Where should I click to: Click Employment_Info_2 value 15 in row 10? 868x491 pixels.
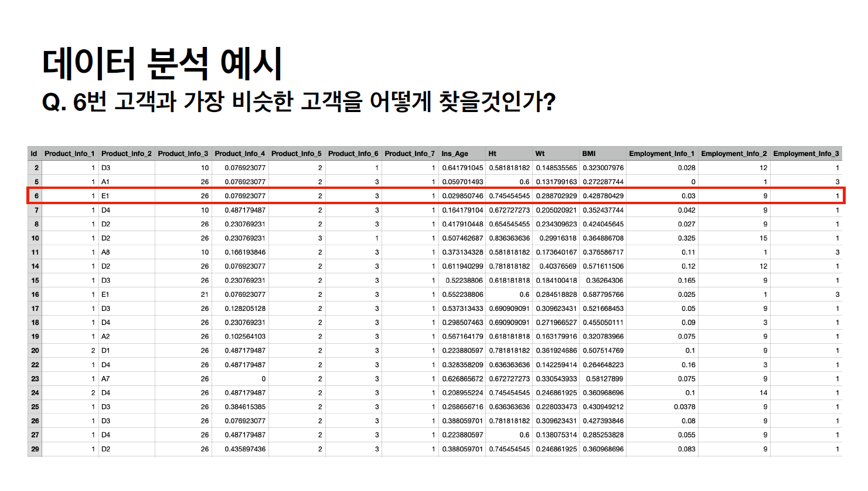click(x=763, y=238)
